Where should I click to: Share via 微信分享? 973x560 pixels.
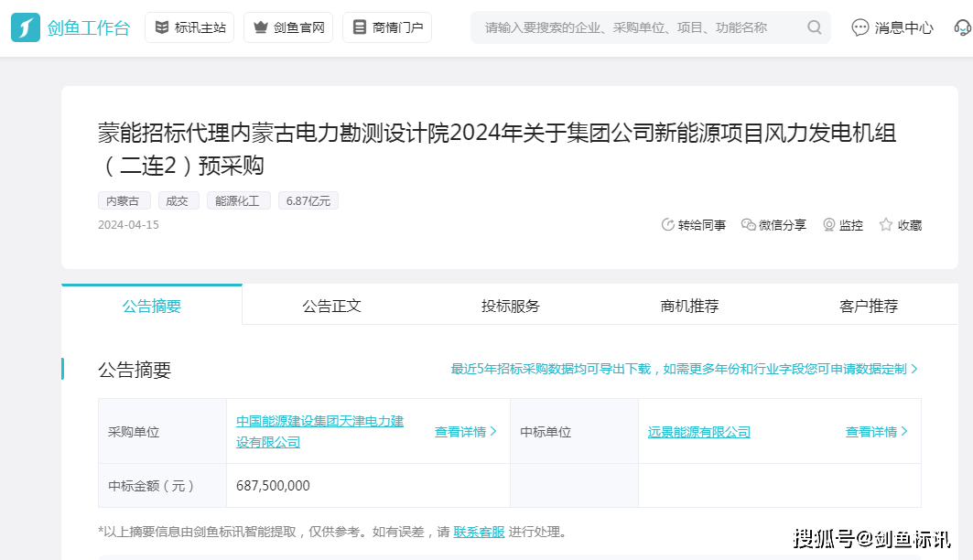tap(773, 225)
